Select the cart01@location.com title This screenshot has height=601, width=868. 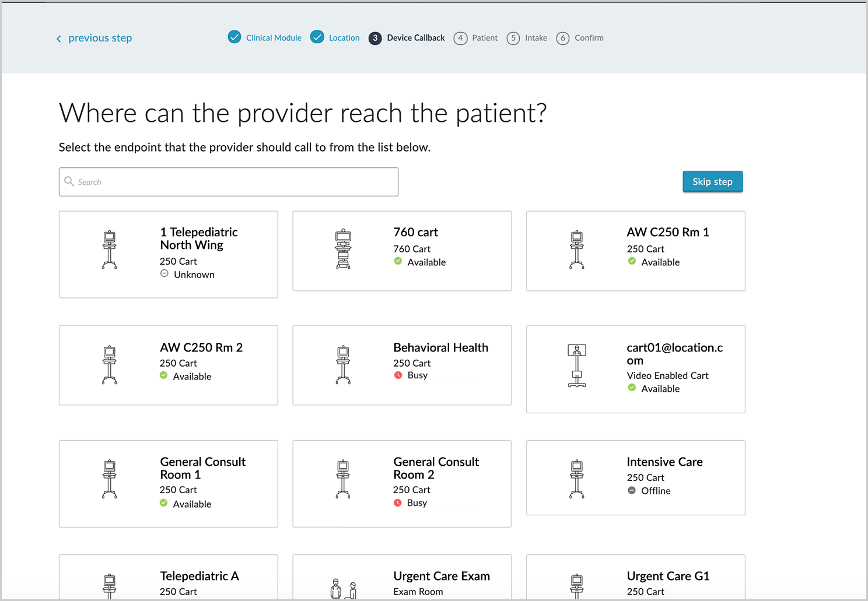tap(675, 354)
